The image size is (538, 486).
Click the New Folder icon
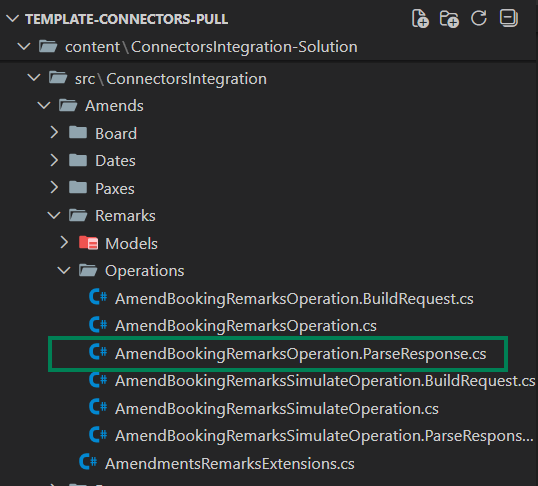449,19
